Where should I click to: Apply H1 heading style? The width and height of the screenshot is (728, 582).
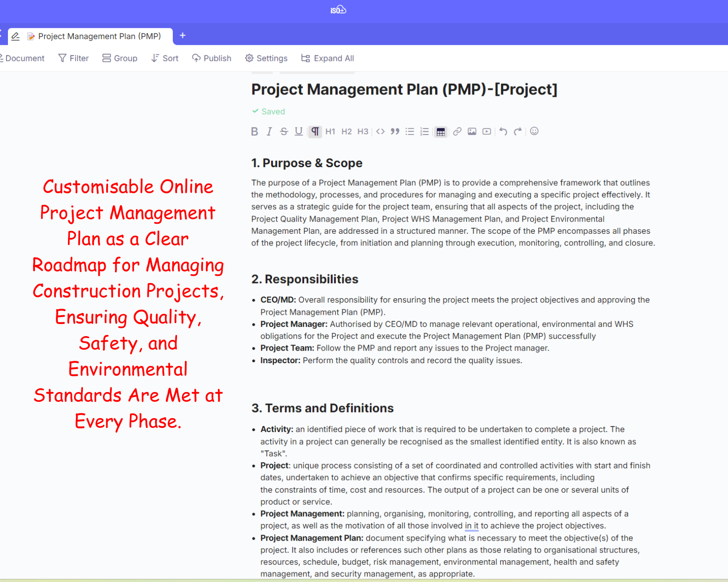tap(330, 132)
